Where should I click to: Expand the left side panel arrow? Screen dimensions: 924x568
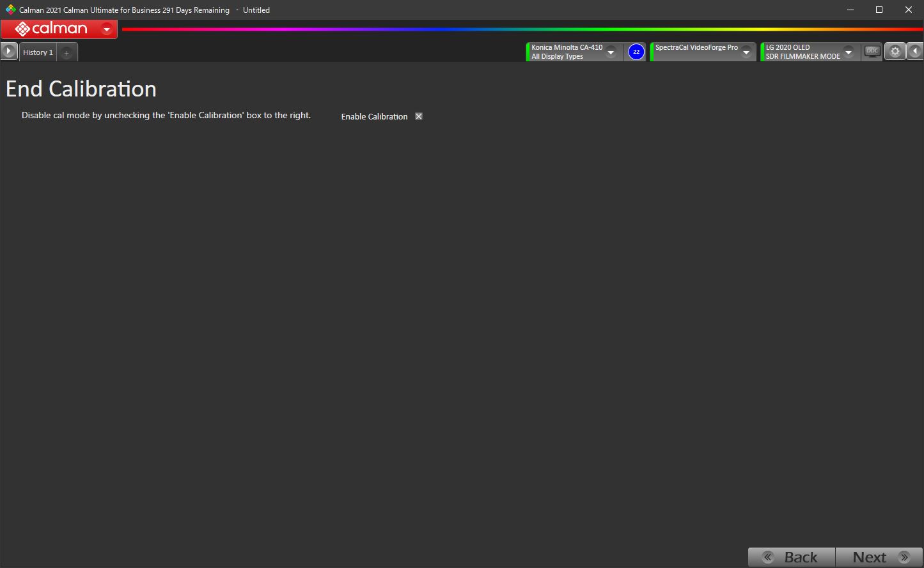tap(9, 52)
